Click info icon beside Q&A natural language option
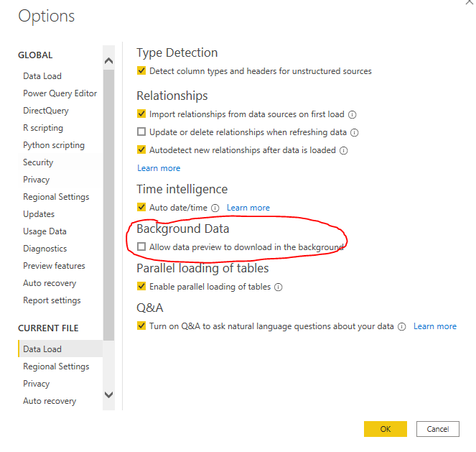This screenshot has height=452, width=476. [401, 326]
